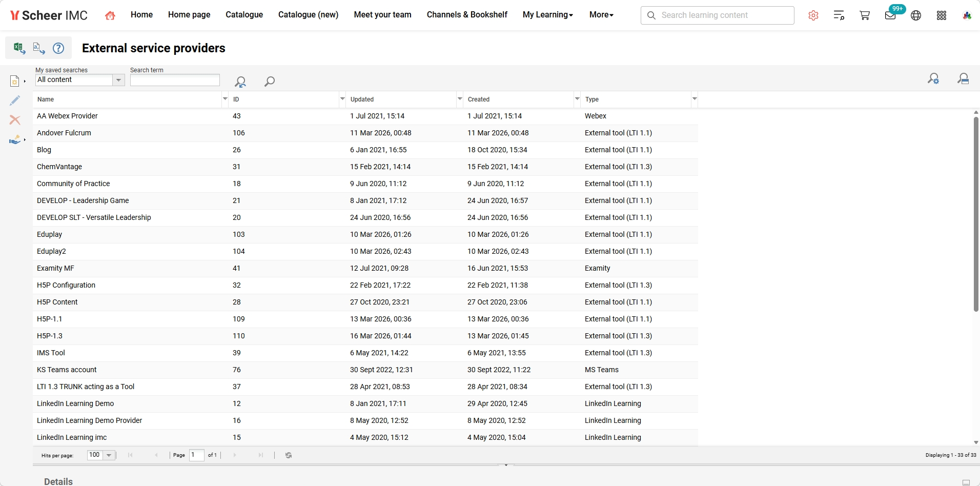The image size is (980, 486).
Task: Click the Search term input field
Action: coord(175,80)
